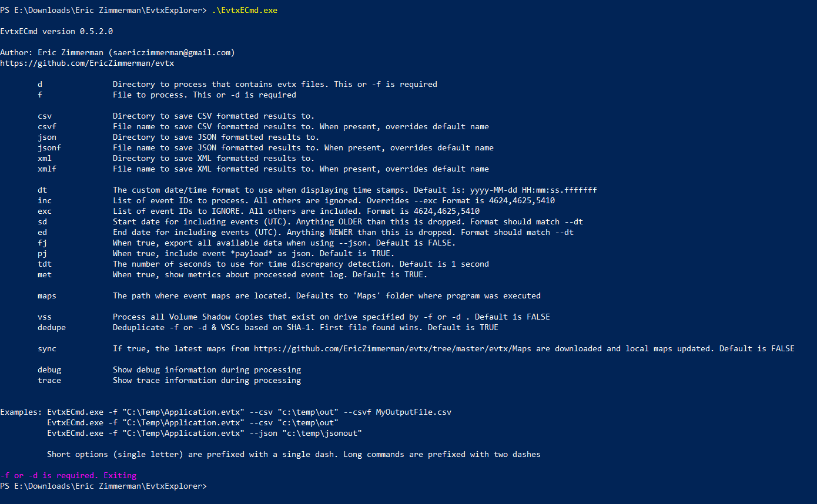Image resolution: width=817 pixels, height=504 pixels.
Task: Click the 'dedupe' option name
Action: pos(52,328)
